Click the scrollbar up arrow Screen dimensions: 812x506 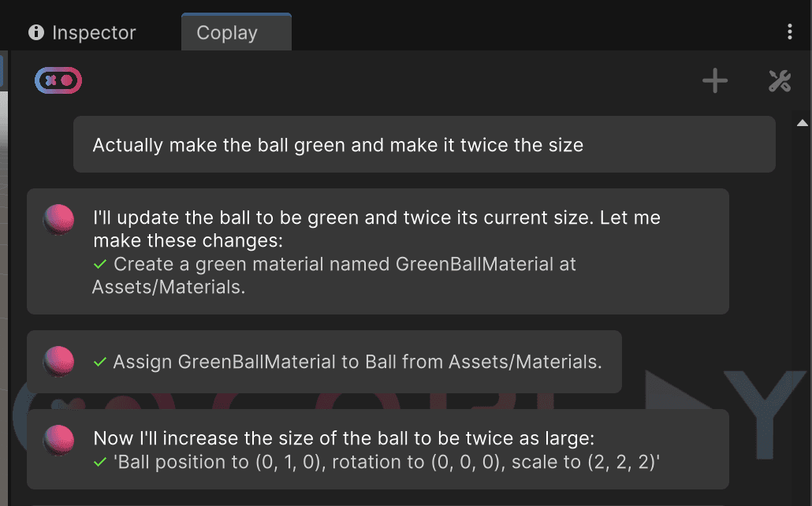point(802,123)
